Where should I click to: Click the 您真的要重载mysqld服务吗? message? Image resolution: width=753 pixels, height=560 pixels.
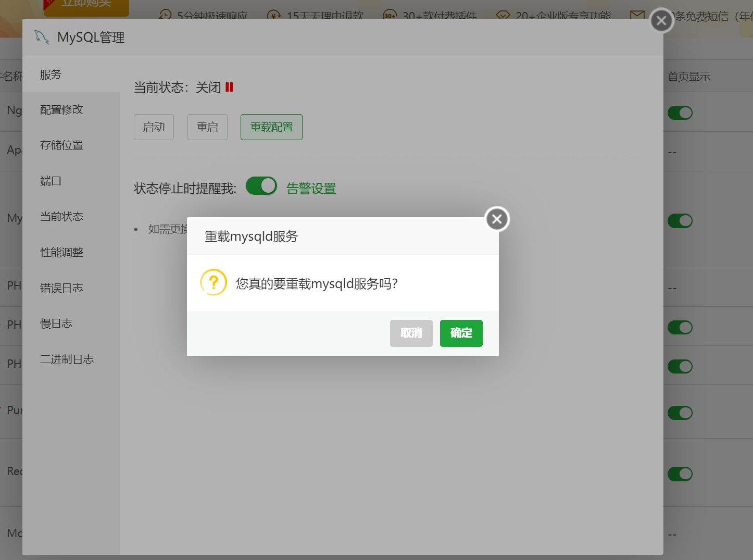point(317,284)
